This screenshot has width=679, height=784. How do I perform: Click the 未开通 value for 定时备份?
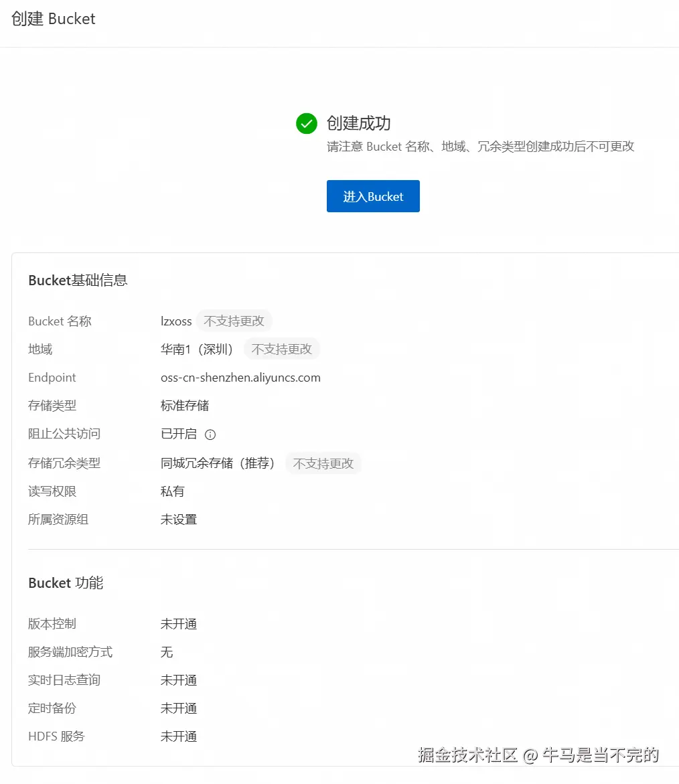coord(179,708)
